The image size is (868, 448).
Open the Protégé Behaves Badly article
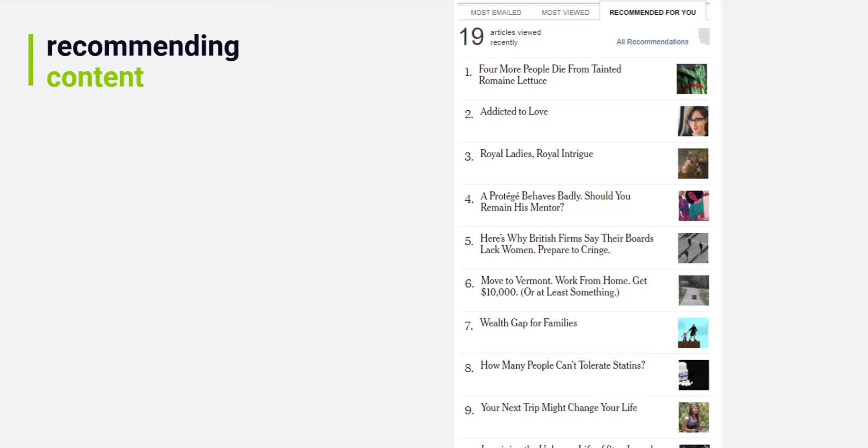(555, 201)
